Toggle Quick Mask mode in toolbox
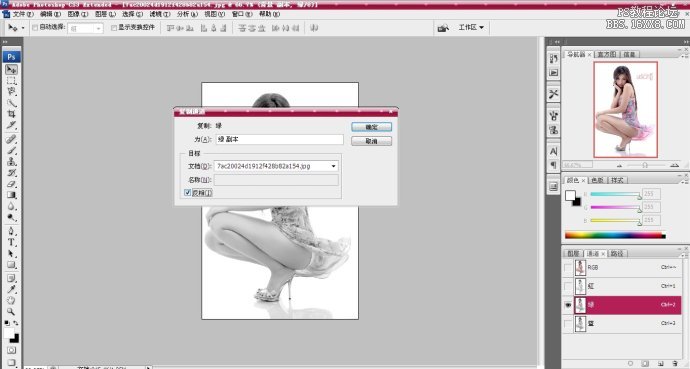 [11, 350]
